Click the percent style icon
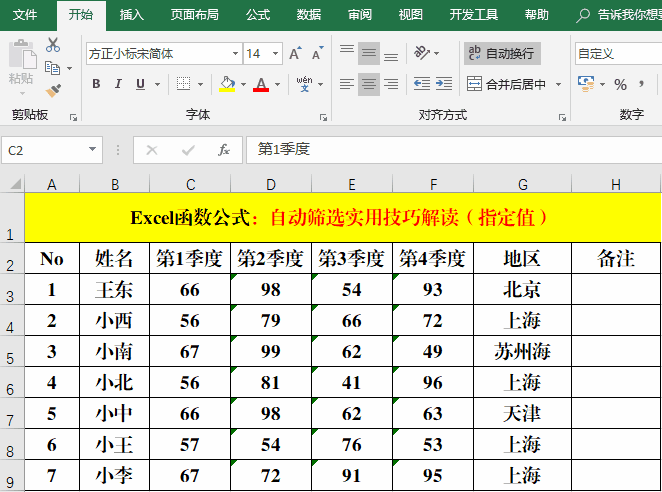The image size is (662, 492). (x=620, y=84)
